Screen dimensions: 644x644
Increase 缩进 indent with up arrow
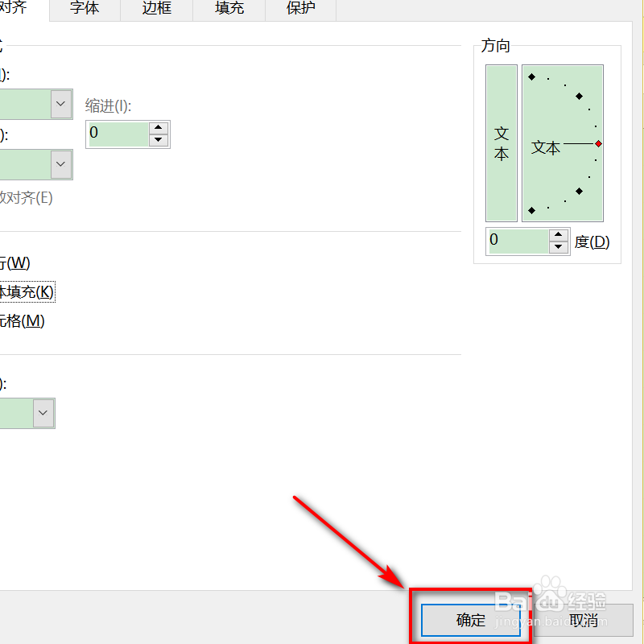(159, 127)
